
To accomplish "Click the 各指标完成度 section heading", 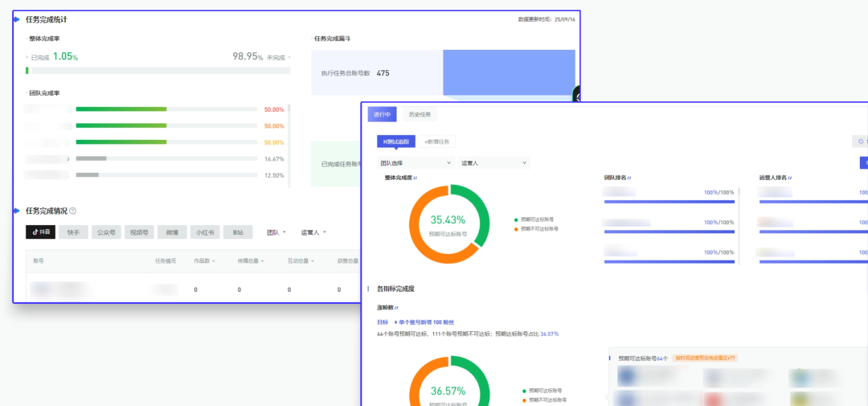I will pos(395,289).
